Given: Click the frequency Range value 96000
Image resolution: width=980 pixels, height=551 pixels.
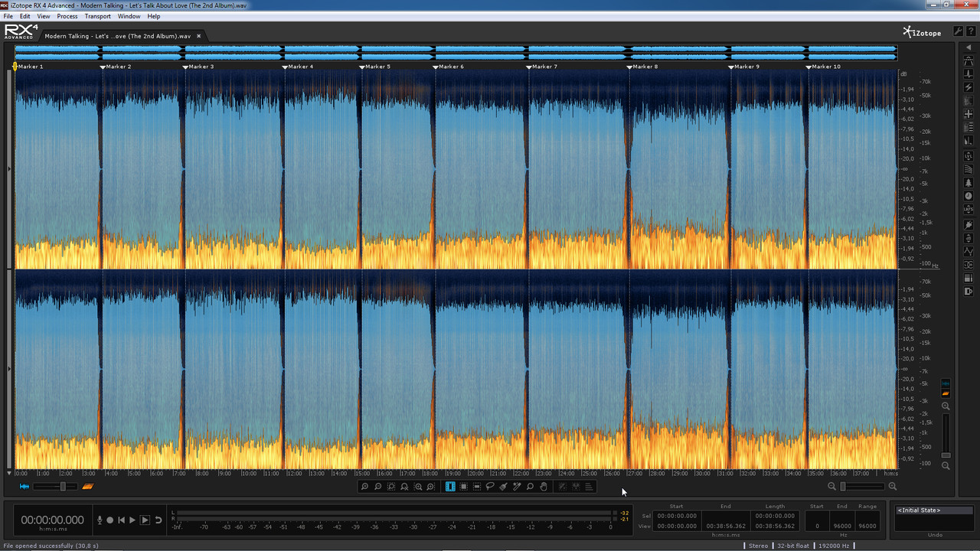Looking at the screenshot, I should click(x=867, y=527).
